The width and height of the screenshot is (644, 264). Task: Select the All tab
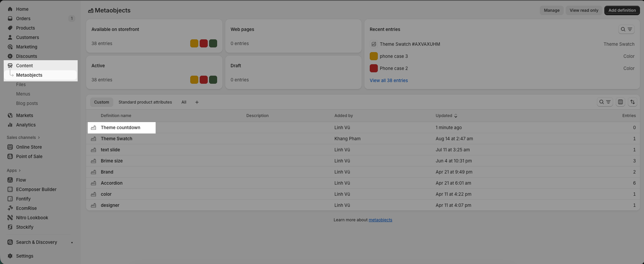184,102
